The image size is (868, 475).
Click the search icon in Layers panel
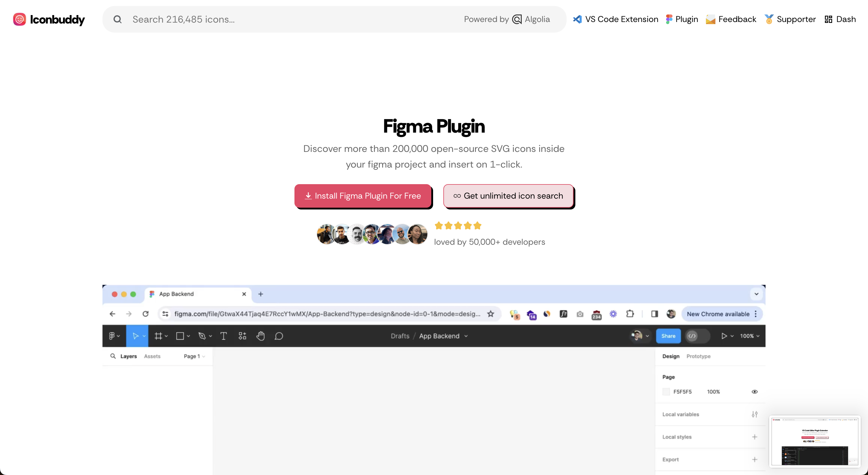click(x=113, y=356)
